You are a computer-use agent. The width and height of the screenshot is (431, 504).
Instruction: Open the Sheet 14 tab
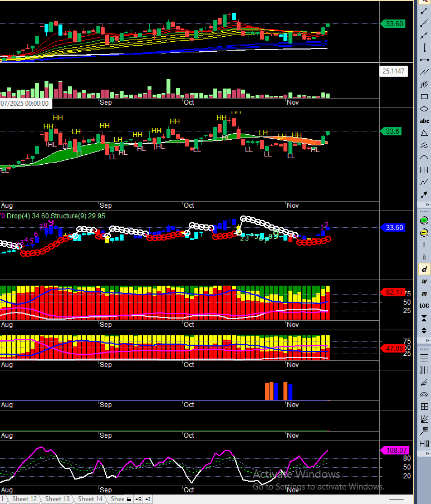coord(90,499)
